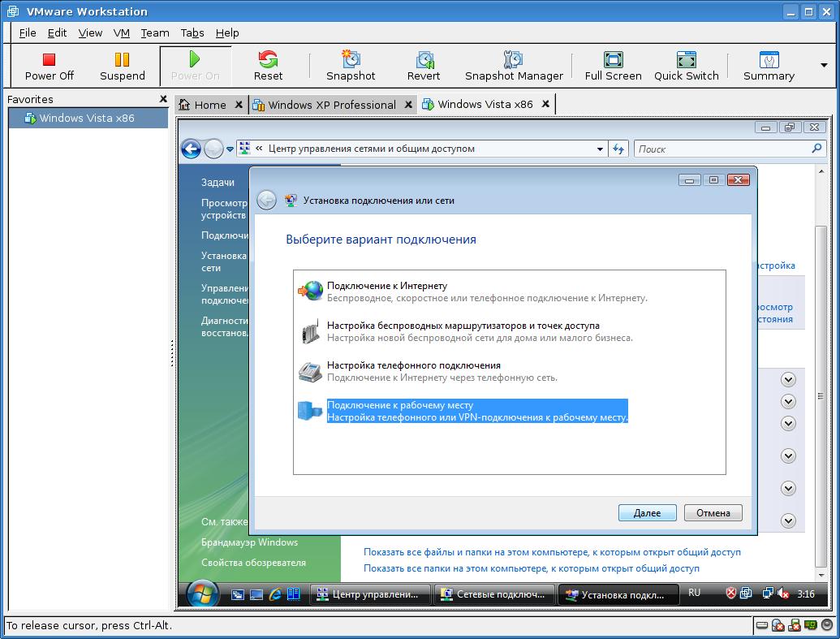
Task: Open the Tabs menu
Action: [x=192, y=32]
